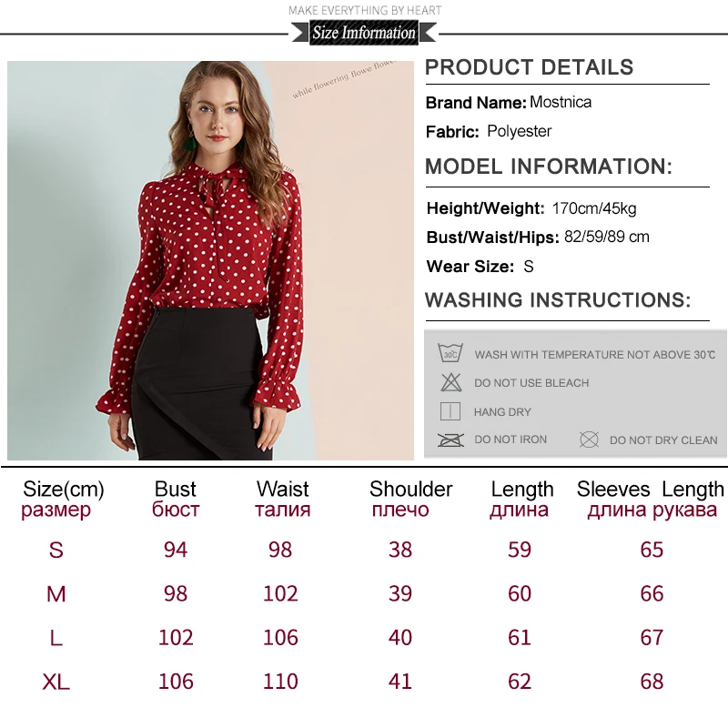Click the do not iron icon
This screenshot has width=728, height=728.
point(450,440)
